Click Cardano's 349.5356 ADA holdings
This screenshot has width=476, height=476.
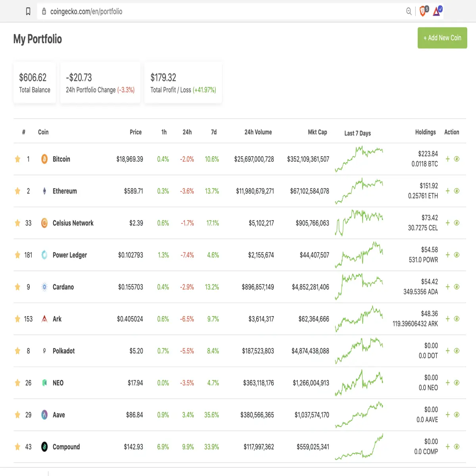click(x=420, y=292)
